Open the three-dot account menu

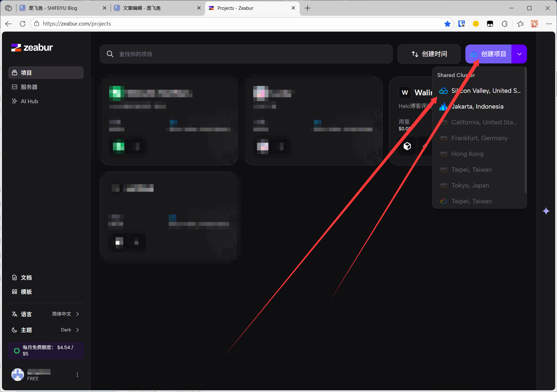pos(77,375)
